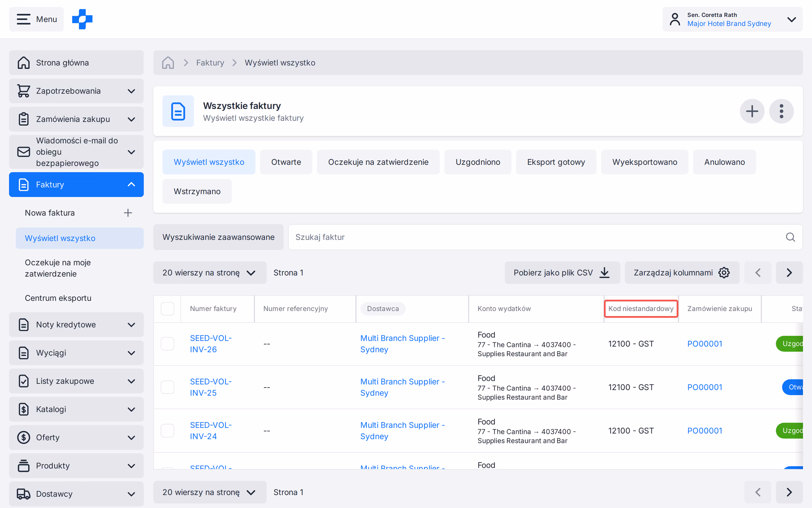
Task: Click the home icon in breadcrumb
Action: point(168,63)
